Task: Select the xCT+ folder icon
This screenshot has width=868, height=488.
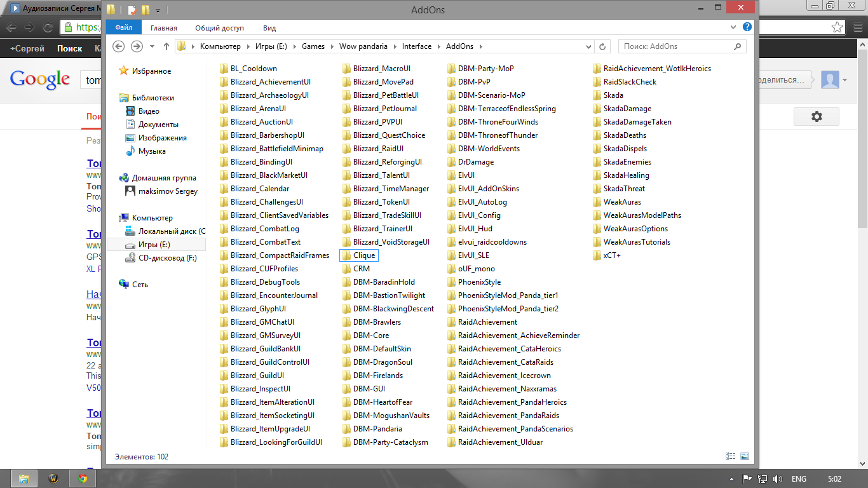Action: (597, 255)
